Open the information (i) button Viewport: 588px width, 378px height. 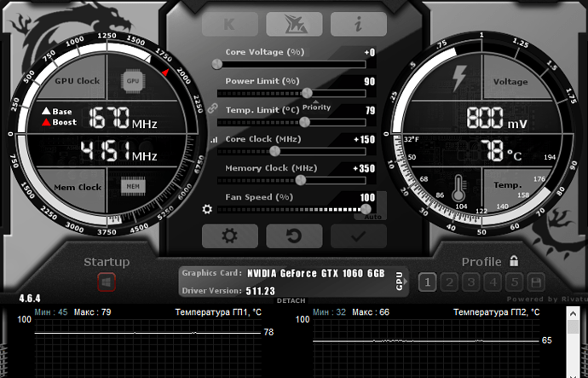359,24
